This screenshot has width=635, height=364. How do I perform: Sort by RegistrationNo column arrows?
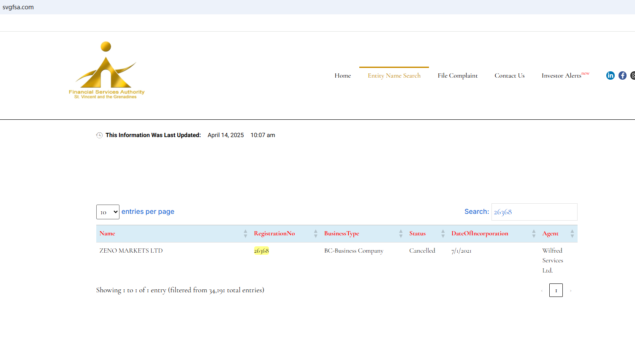tap(315, 234)
